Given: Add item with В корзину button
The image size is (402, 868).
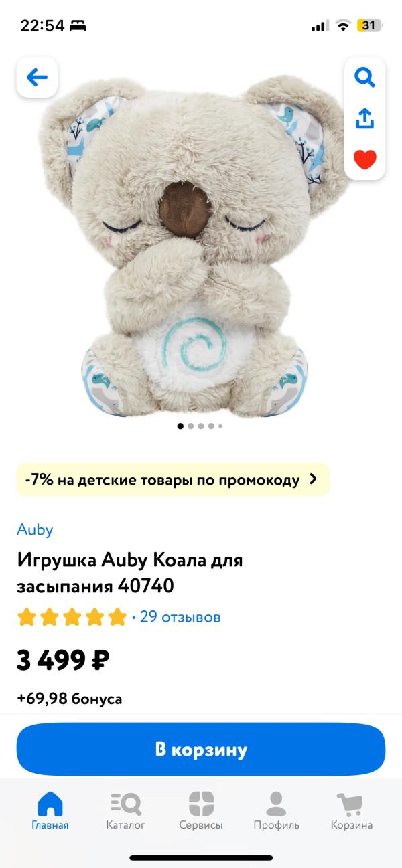Looking at the screenshot, I should [201, 749].
